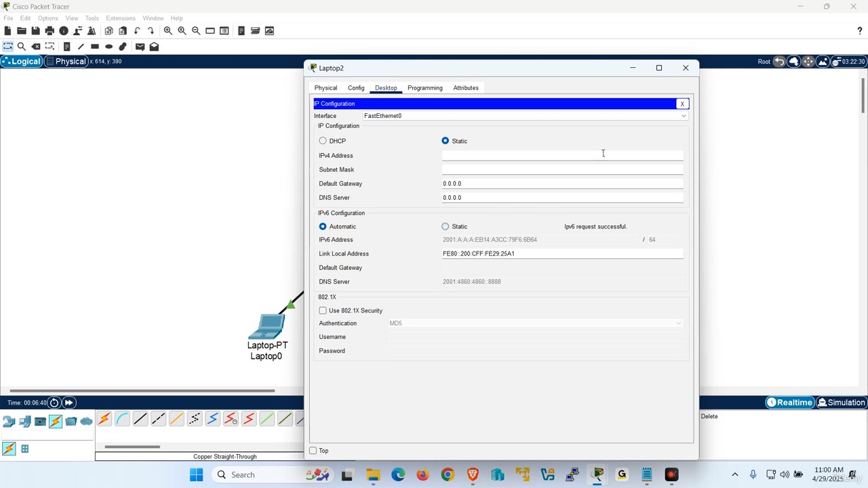868x488 pixels.
Task: Zoom out of the workspace
Action: [x=196, y=30]
